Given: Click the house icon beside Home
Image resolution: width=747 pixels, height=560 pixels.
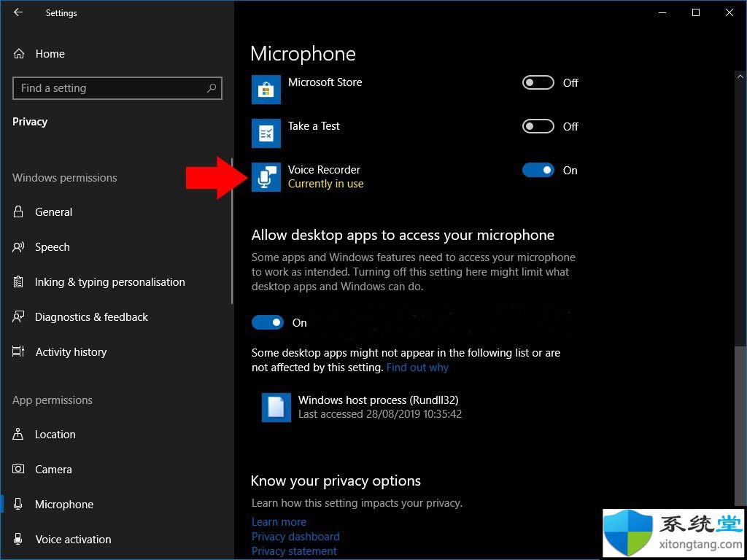Looking at the screenshot, I should point(19,54).
